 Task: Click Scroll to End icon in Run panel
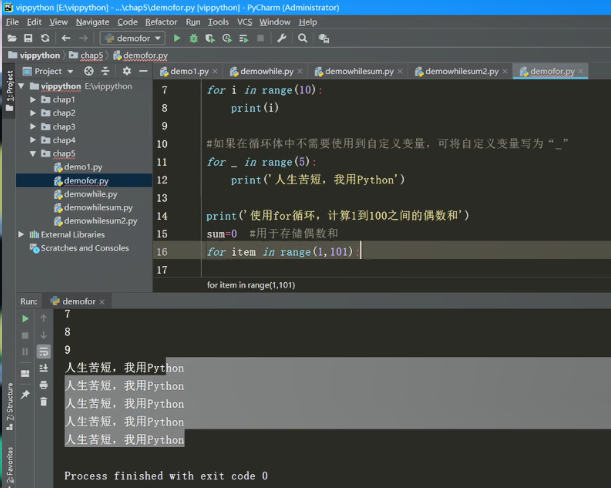[44, 368]
